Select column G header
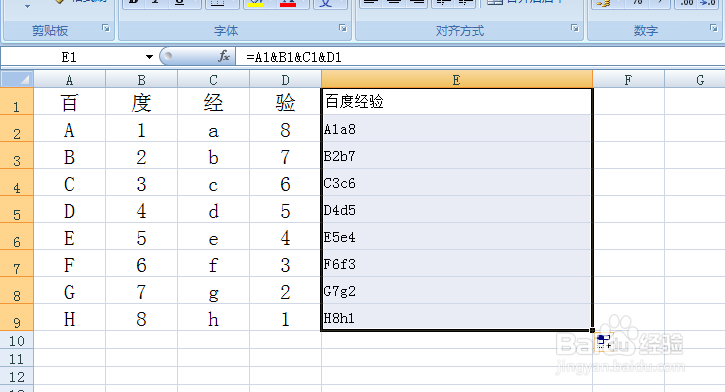The width and height of the screenshot is (725, 392). (x=695, y=80)
